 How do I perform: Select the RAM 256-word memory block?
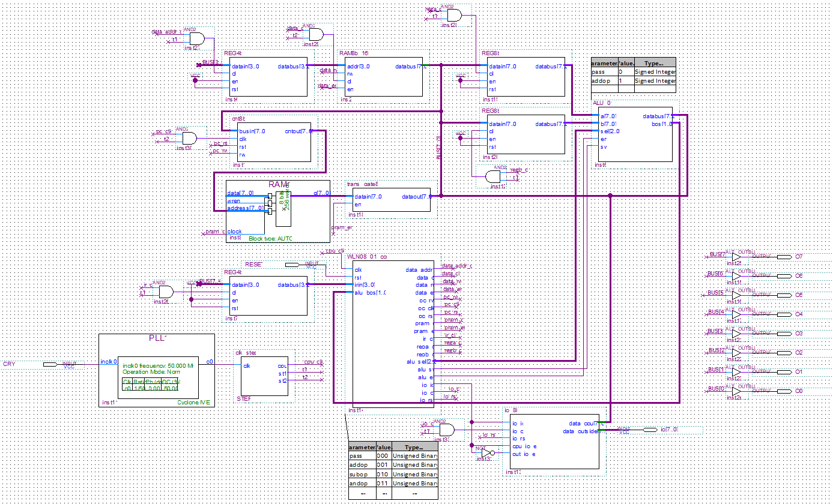click(277, 211)
